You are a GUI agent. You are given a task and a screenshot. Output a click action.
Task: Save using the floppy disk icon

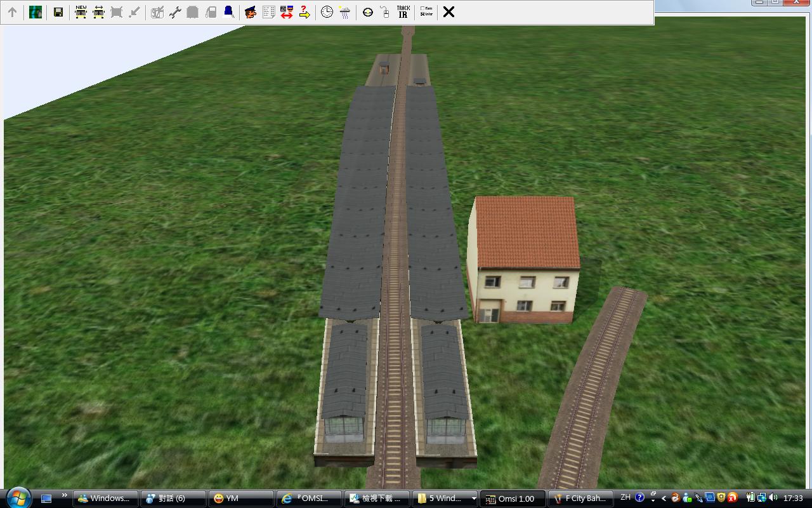pos(58,12)
